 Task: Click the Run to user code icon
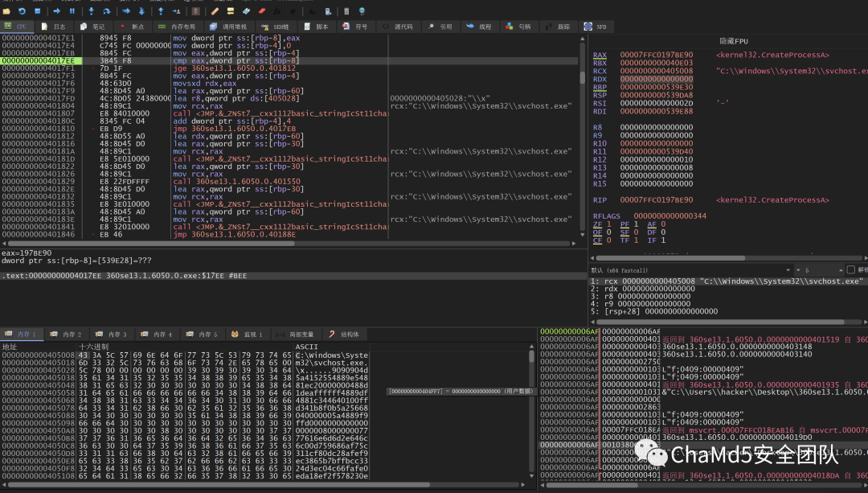click(177, 11)
